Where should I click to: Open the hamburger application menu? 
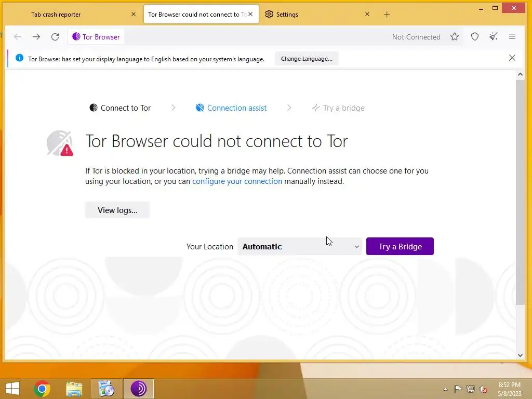click(x=512, y=37)
